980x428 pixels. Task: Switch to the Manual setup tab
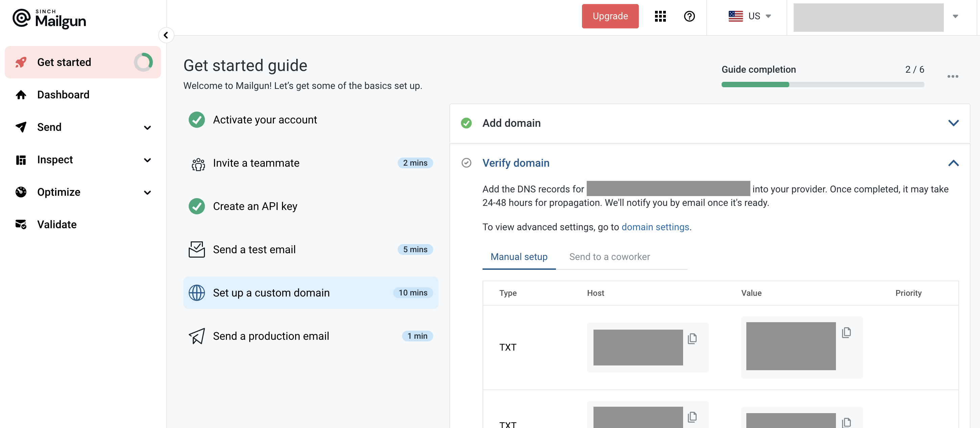click(x=518, y=257)
